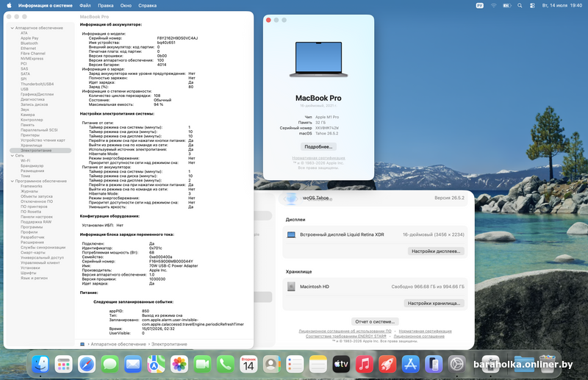Open the Справка menu

click(x=148, y=6)
